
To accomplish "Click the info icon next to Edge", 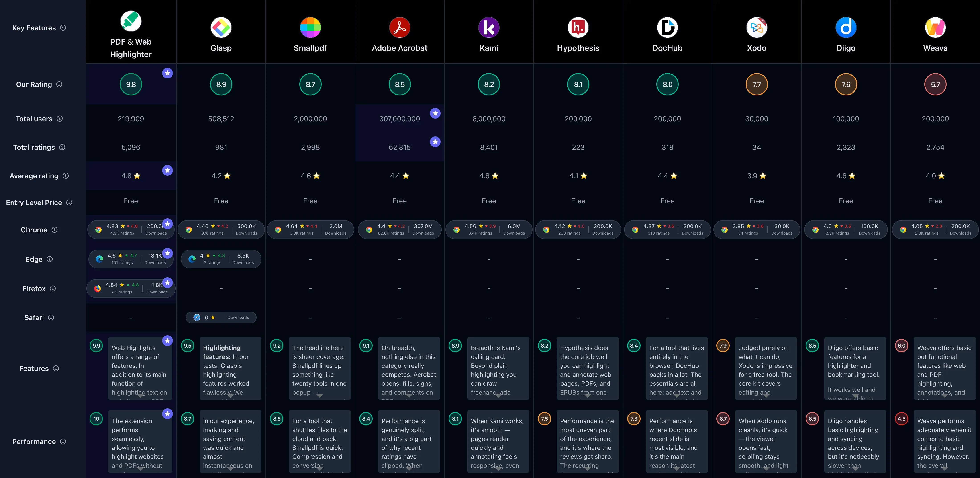I will [50, 259].
